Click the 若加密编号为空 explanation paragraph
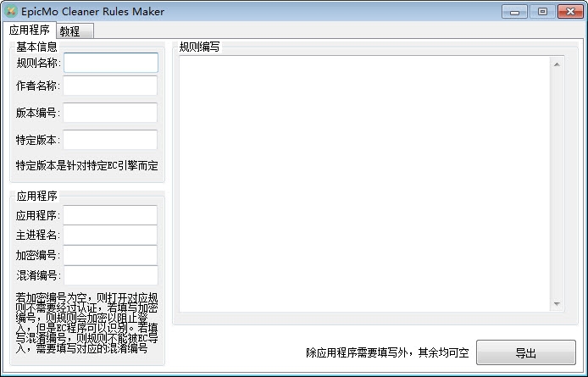This screenshot has width=588, height=377. (x=87, y=323)
